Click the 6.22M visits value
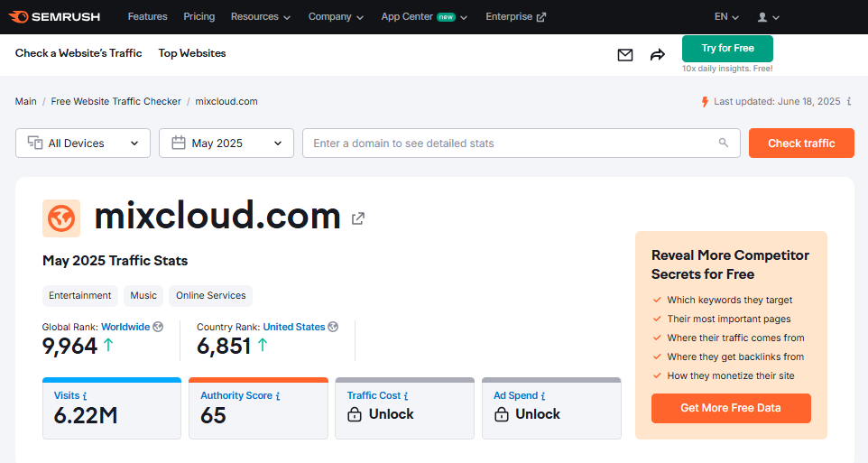This screenshot has width=868, height=463. pos(86,415)
